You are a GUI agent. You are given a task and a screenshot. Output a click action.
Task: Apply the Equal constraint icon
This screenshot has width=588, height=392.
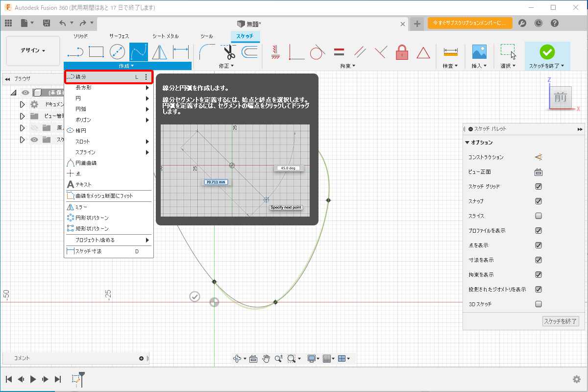(339, 51)
